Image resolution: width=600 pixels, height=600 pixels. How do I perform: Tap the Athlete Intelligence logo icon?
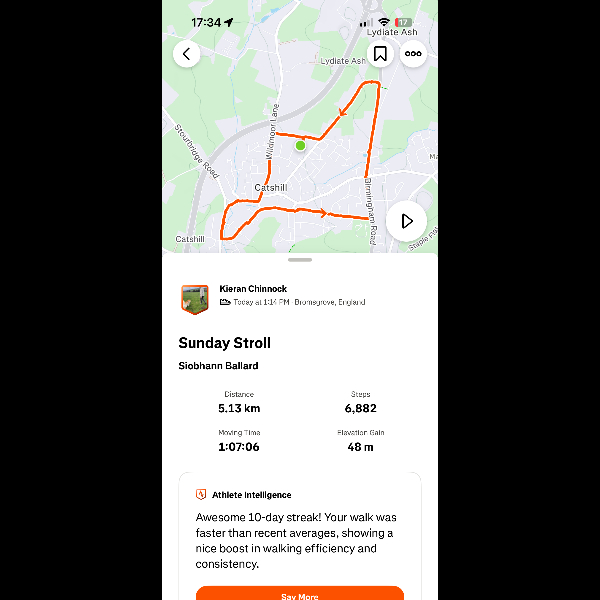click(x=201, y=494)
